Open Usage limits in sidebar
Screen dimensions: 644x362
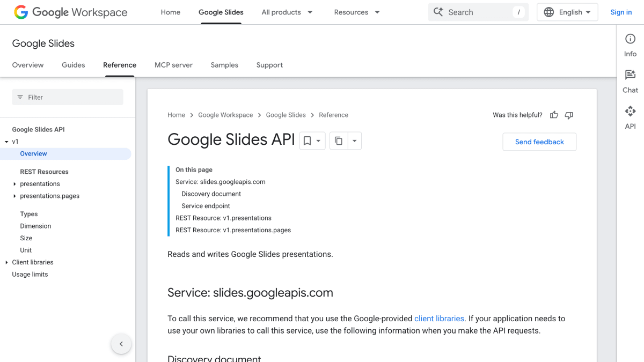(x=30, y=275)
